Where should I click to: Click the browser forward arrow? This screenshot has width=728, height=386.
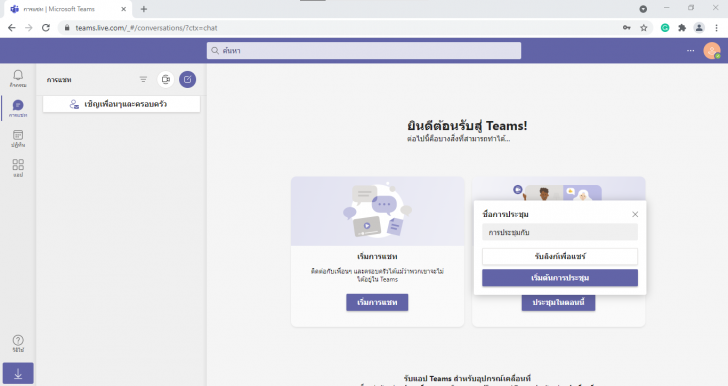pos(29,28)
